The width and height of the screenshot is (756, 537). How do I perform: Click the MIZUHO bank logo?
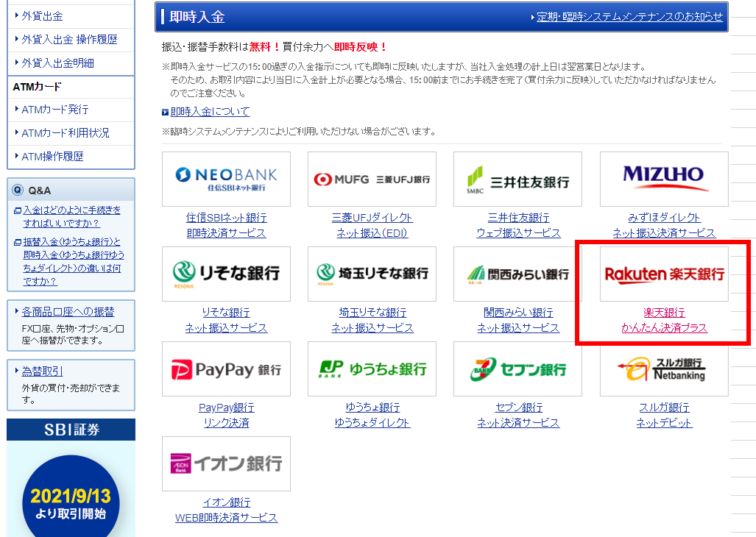coord(664,179)
